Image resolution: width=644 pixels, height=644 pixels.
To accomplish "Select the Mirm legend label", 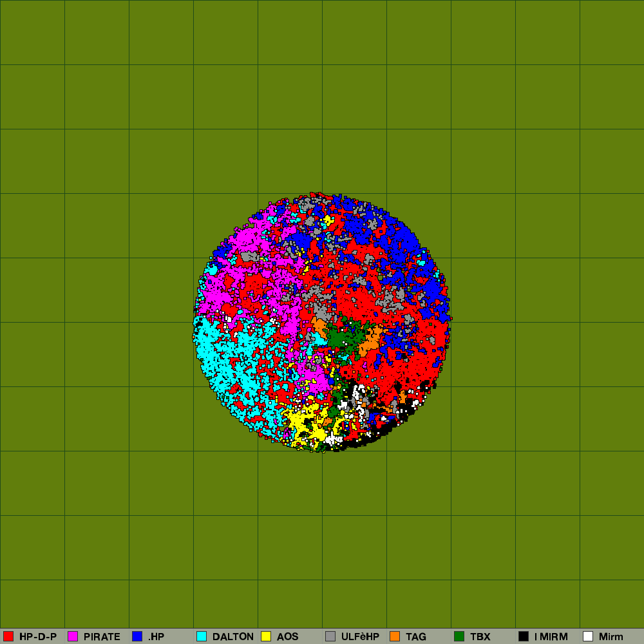I will (611, 637).
